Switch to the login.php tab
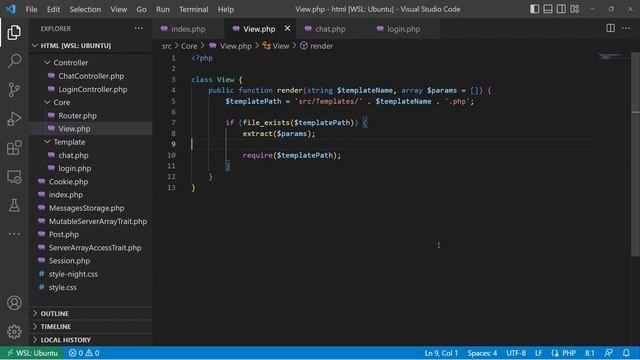The width and height of the screenshot is (640, 360). pos(403,29)
